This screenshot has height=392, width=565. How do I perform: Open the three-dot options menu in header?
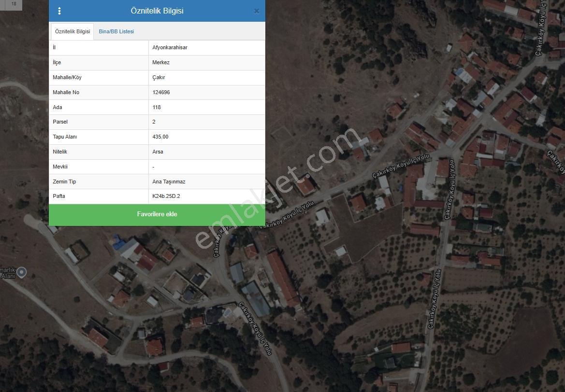(59, 11)
